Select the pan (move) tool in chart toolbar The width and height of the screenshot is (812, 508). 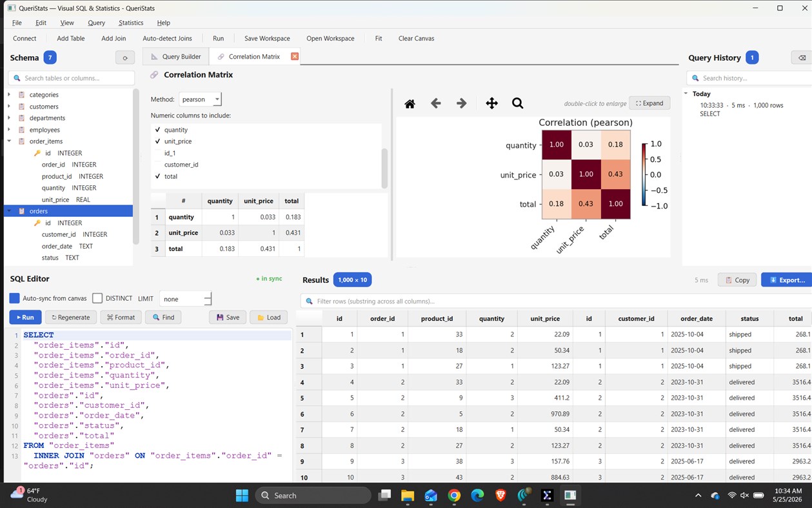click(x=491, y=103)
